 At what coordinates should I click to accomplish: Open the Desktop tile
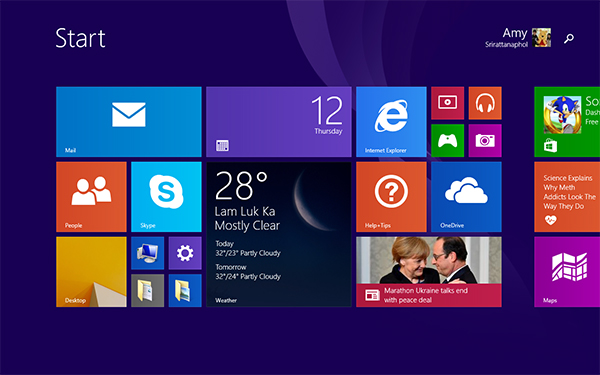91,272
